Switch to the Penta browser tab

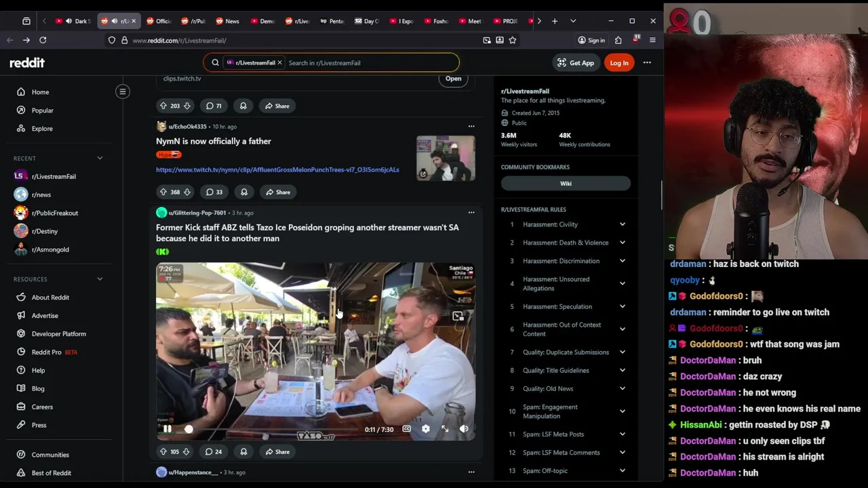tap(332, 21)
